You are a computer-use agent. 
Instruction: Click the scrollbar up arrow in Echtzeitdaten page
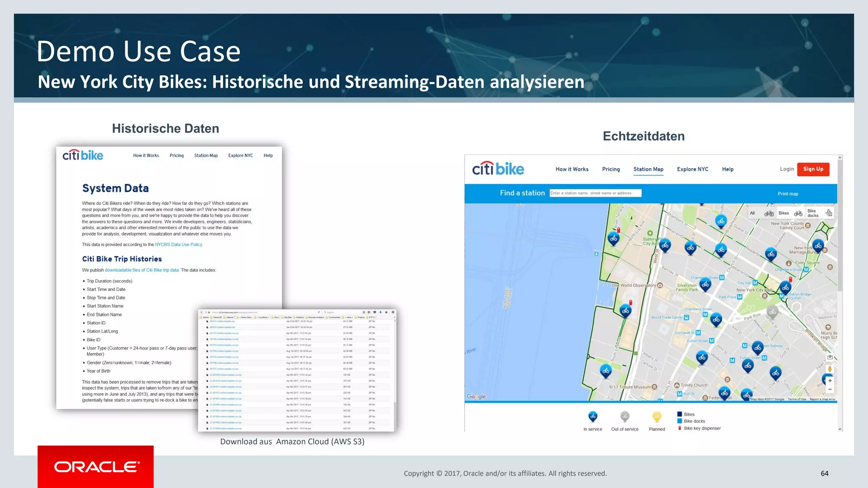[x=840, y=158]
